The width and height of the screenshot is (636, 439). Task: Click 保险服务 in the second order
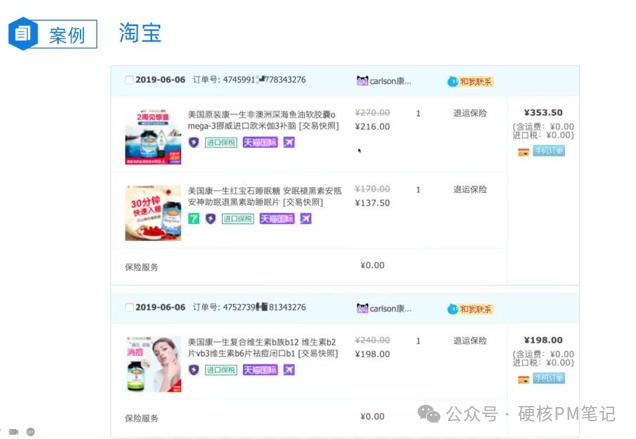pyautogui.click(x=141, y=418)
